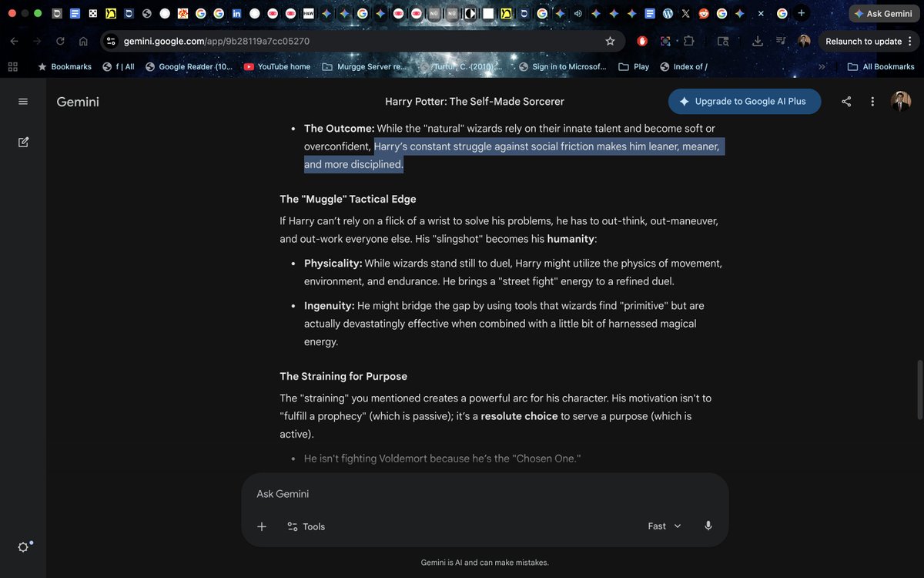Activate the microphone voice input
The image size is (924, 578).
pos(708,526)
